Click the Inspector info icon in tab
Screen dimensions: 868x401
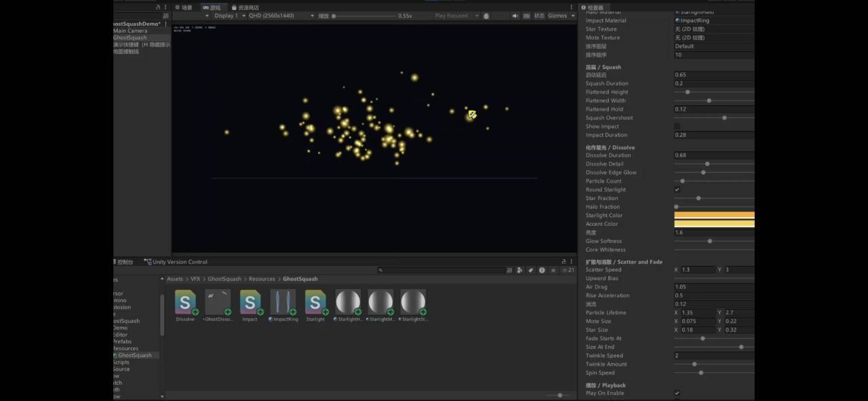(x=583, y=7)
